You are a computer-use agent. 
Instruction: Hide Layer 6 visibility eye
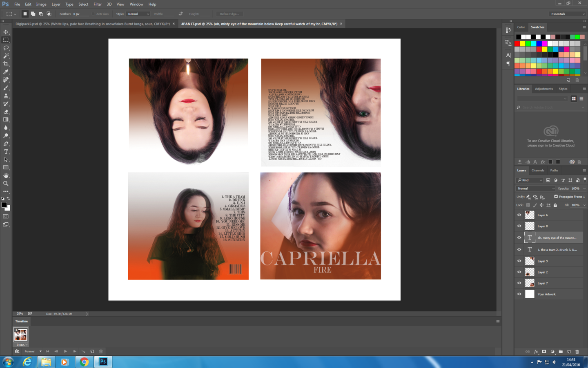coord(519,215)
